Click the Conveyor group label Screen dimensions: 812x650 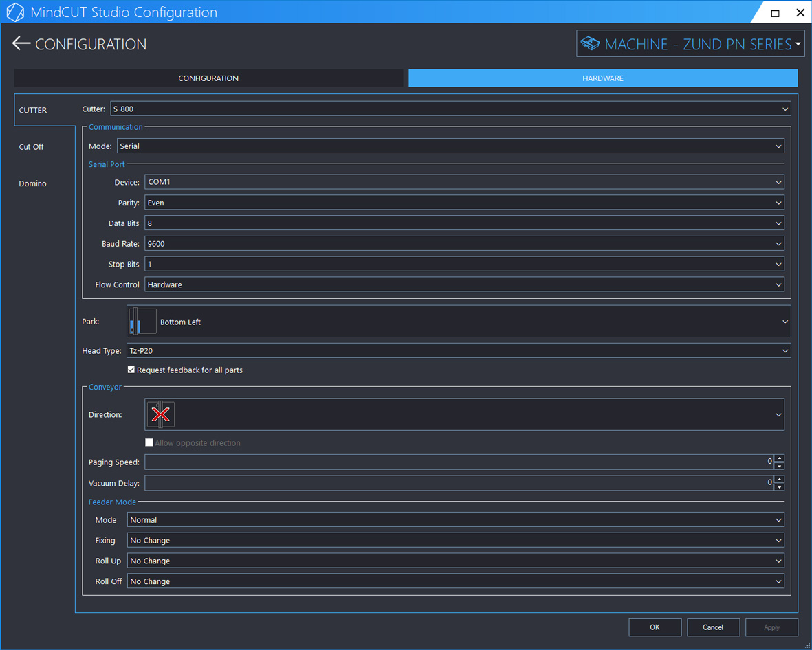(x=105, y=387)
